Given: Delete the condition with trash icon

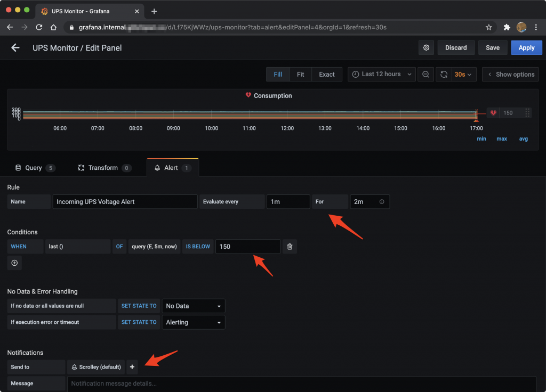Looking at the screenshot, I should [x=290, y=247].
